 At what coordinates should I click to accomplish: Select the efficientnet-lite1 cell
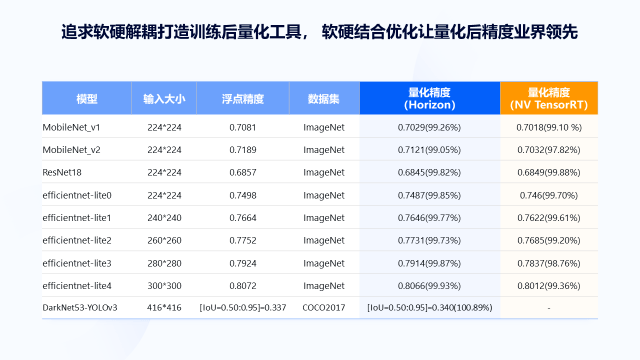click(x=77, y=218)
